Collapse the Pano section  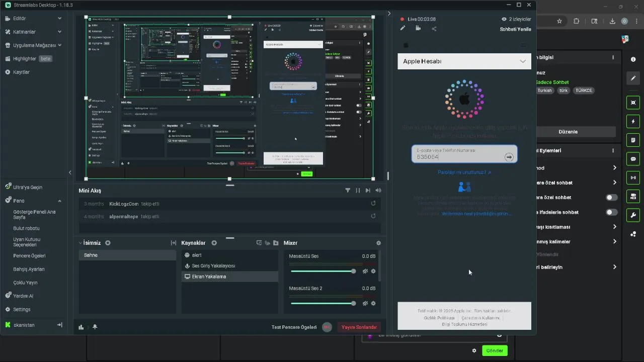pos(59,201)
